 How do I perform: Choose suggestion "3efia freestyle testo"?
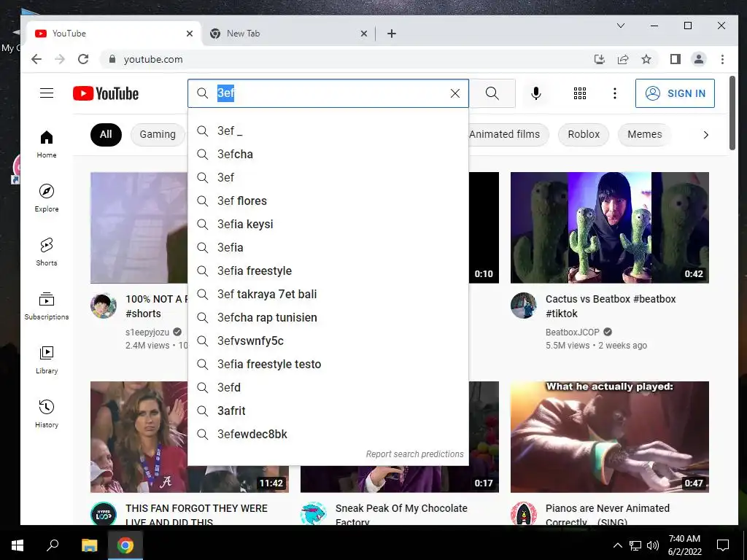(x=328, y=365)
